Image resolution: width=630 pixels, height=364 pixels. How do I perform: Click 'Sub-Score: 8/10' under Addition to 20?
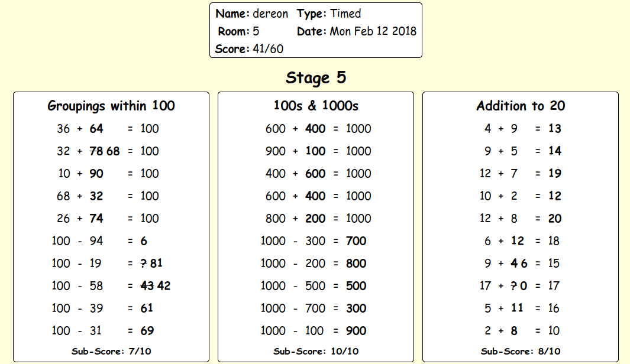coord(521,352)
